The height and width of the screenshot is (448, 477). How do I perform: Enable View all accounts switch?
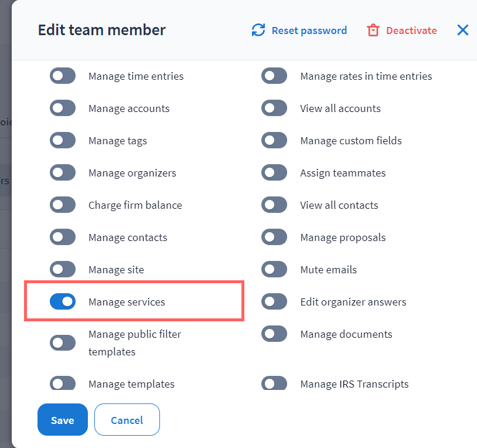274,108
